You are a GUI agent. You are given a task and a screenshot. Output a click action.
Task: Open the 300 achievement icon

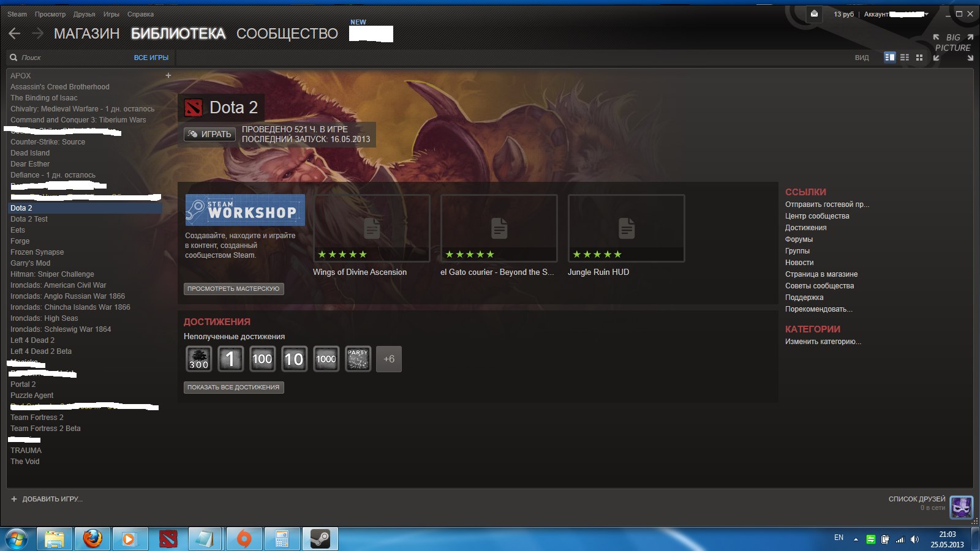199,359
